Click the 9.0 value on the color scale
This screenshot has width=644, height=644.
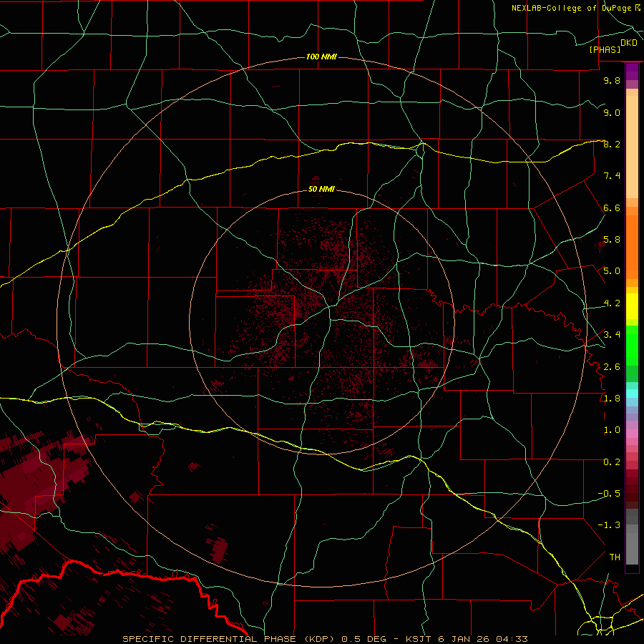tap(612, 112)
